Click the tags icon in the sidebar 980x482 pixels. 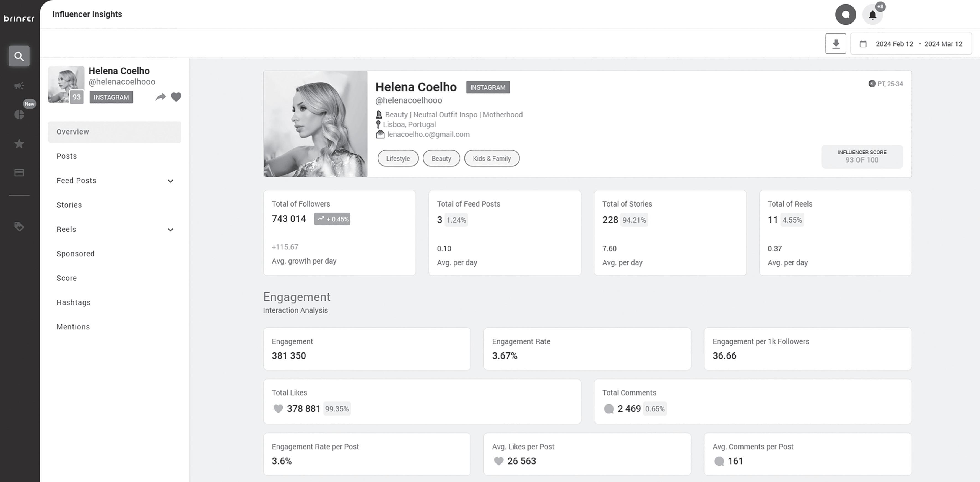click(19, 227)
